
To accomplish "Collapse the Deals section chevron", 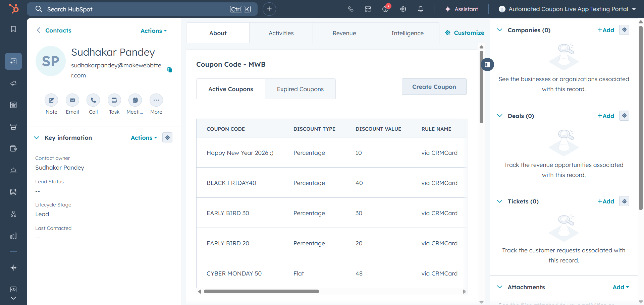I will point(500,116).
